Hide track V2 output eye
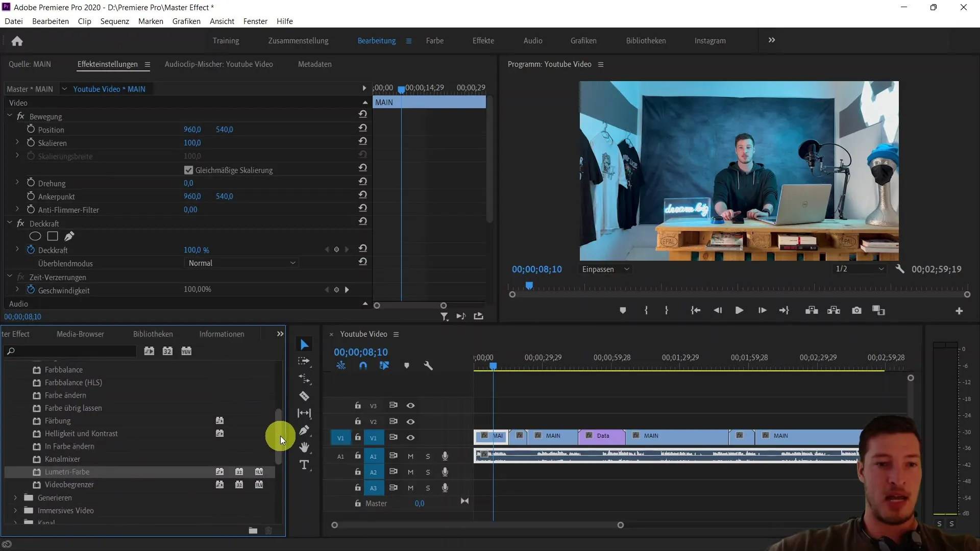980x551 pixels. (410, 422)
